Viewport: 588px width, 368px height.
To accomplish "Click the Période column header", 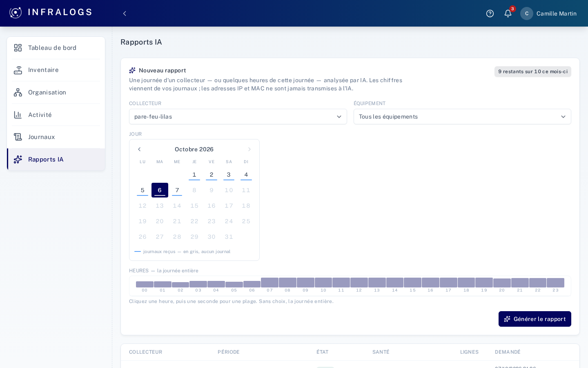I will (229, 352).
